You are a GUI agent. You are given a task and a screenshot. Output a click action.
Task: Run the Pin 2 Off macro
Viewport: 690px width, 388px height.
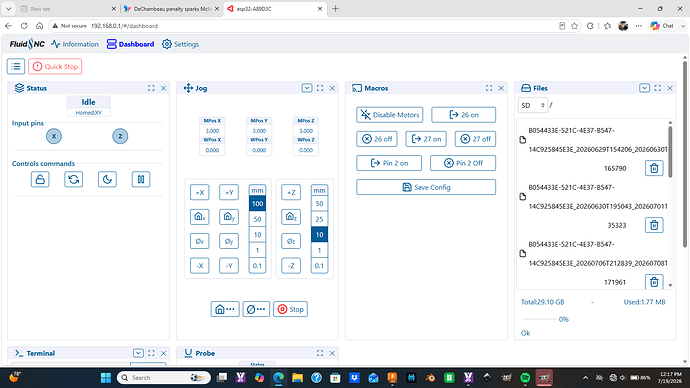coord(463,163)
